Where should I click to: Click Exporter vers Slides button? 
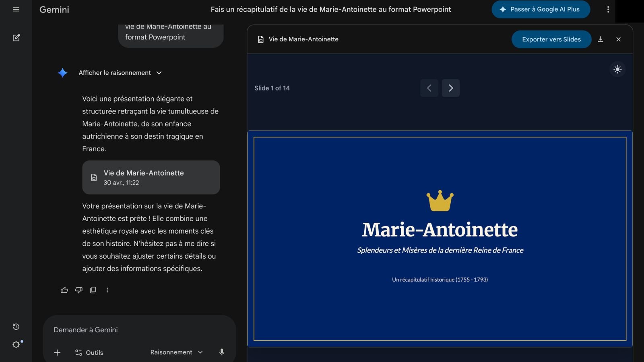(551, 39)
